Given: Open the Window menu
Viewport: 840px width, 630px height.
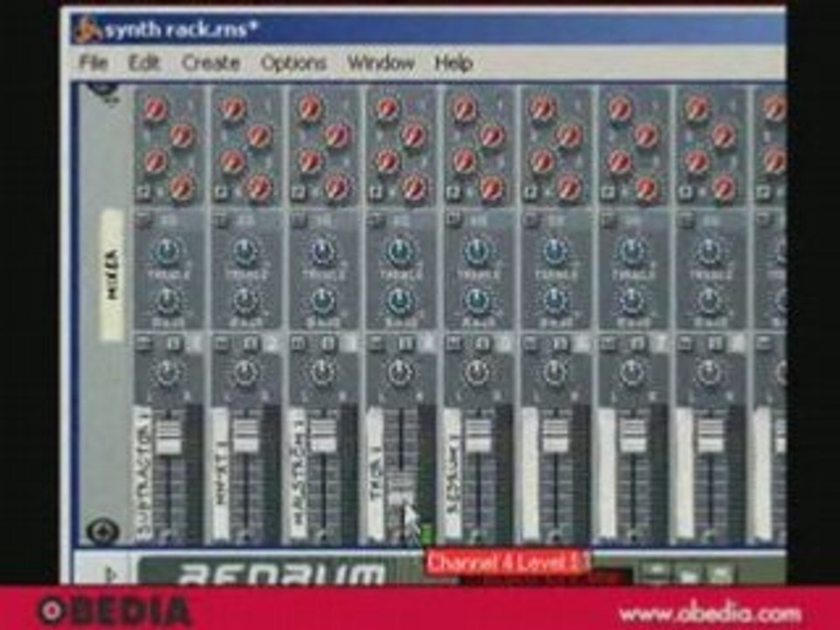Looking at the screenshot, I should coord(381,63).
